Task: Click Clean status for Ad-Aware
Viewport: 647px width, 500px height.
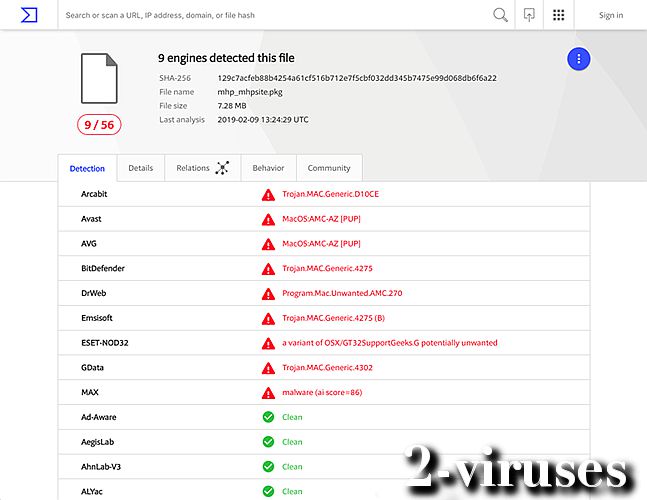Action: click(x=292, y=417)
